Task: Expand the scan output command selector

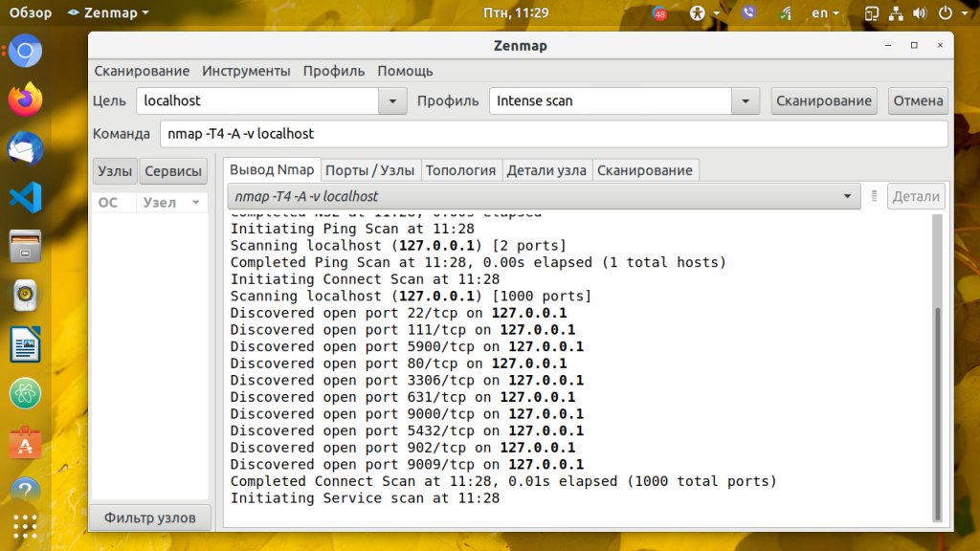Action: [847, 197]
